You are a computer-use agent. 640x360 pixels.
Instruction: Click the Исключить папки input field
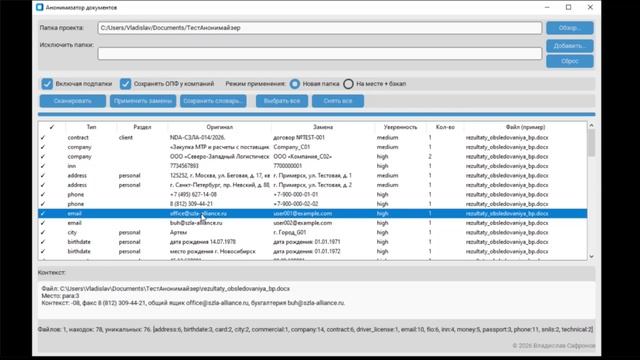tap(320, 53)
